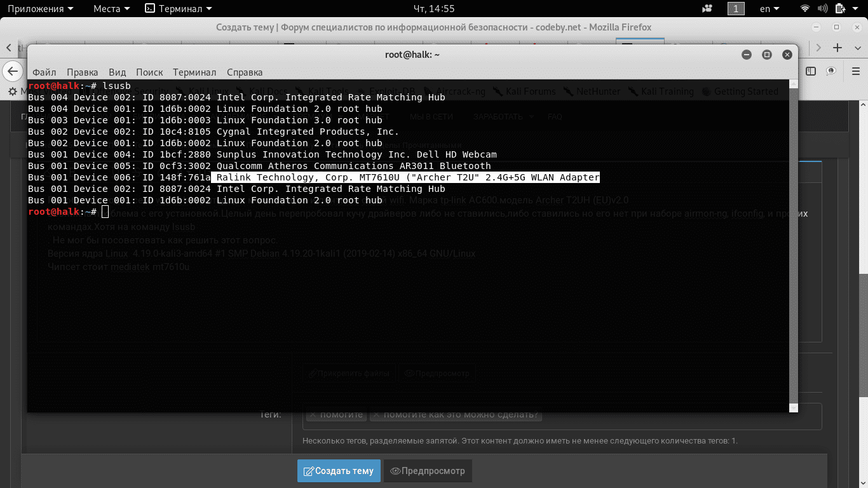Click the bookmarks toolbar gear icon in Firefox

[x=11, y=91]
